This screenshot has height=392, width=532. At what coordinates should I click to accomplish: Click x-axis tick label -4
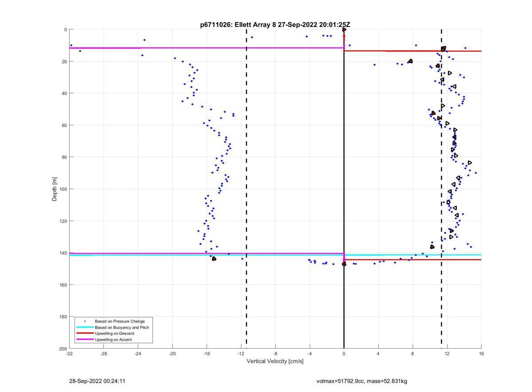309,353
